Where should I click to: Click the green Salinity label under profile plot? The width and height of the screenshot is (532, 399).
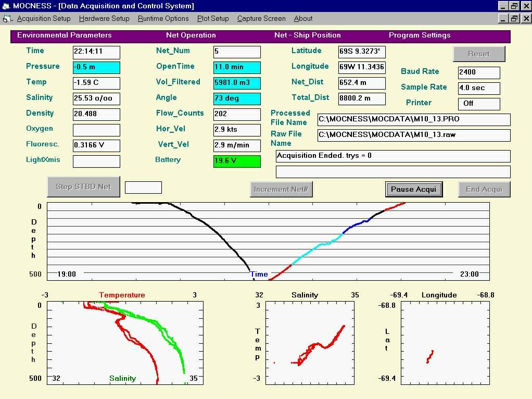tap(122, 378)
